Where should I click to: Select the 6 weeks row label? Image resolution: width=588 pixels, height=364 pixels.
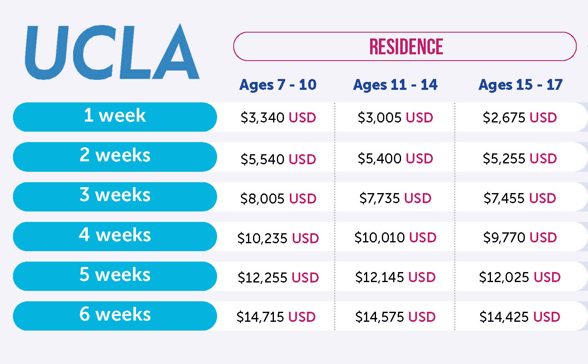click(115, 316)
